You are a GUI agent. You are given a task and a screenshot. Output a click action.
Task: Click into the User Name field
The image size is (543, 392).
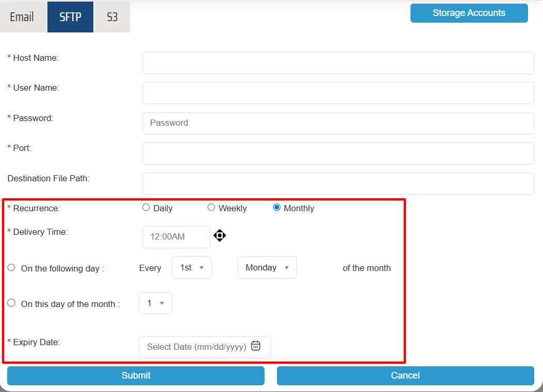click(x=338, y=93)
